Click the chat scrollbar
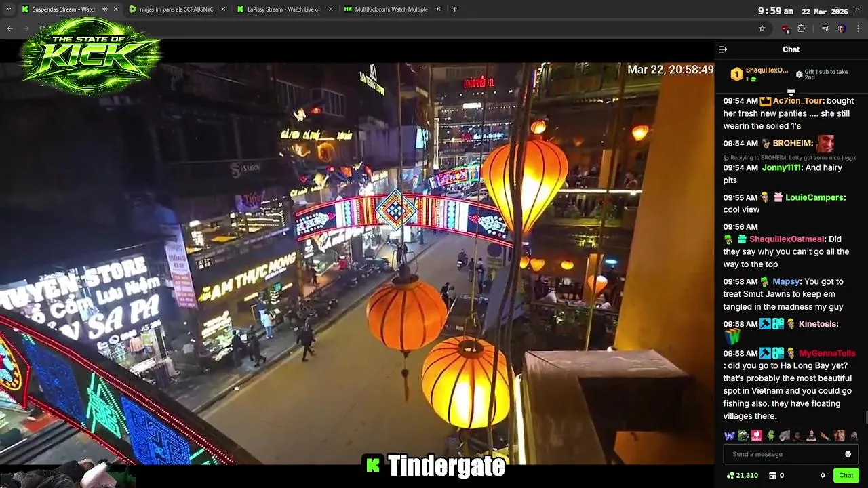The height and width of the screenshot is (488, 868). click(866, 417)
